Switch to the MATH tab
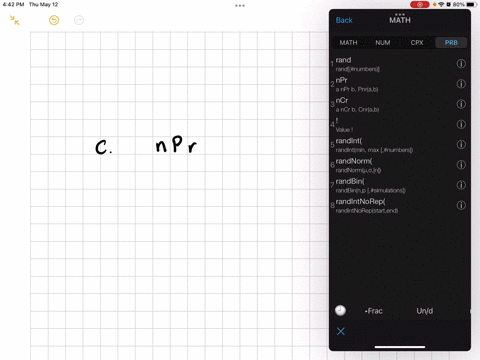The height and width of the screenshot is (360, 480). click(x=348, y=43)
